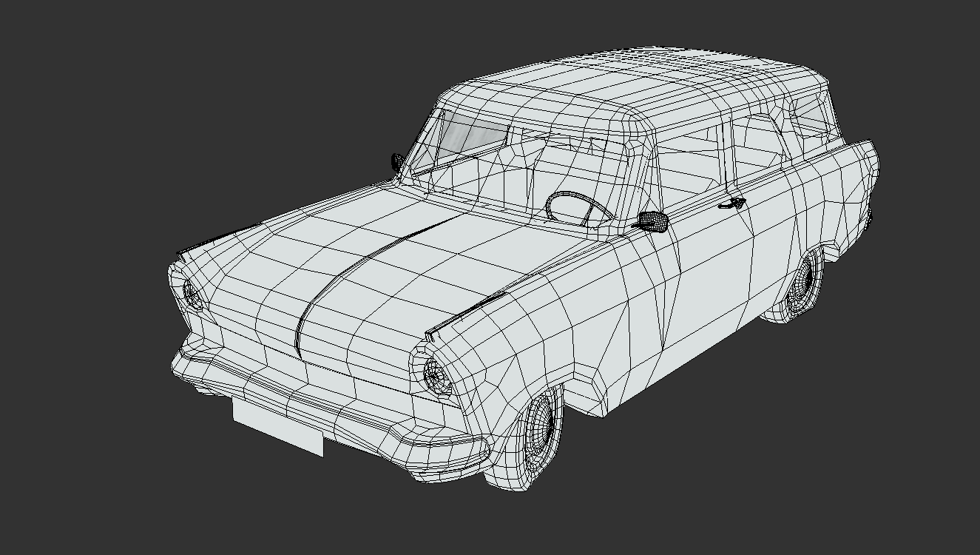Screen dimensions: 980x555
Task: Select the headlight nearest the front wheel
Action: pyautogui.click(x=436, y=376)
